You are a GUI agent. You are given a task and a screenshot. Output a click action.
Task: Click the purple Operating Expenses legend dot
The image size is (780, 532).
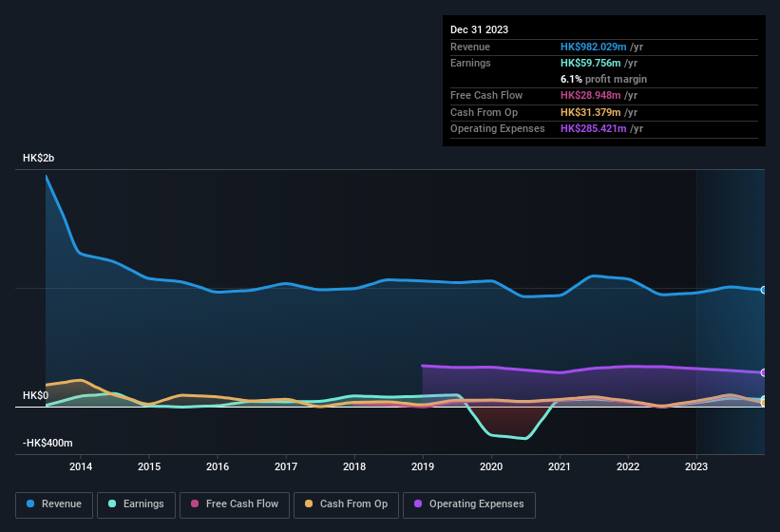pos(418,503)
